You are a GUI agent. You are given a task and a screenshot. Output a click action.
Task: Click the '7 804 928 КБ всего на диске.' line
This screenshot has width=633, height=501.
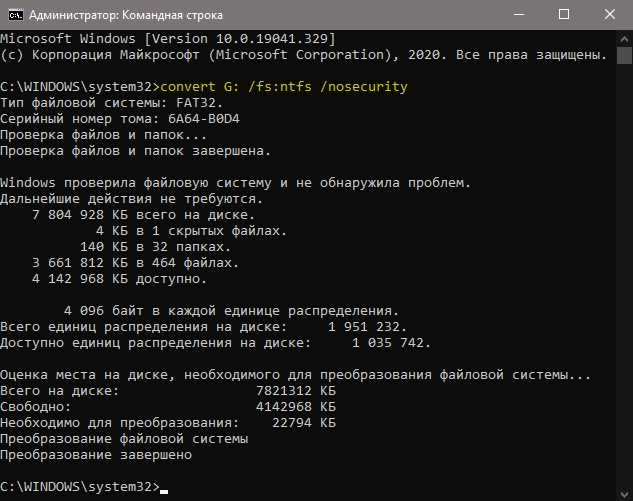[143, 215]
